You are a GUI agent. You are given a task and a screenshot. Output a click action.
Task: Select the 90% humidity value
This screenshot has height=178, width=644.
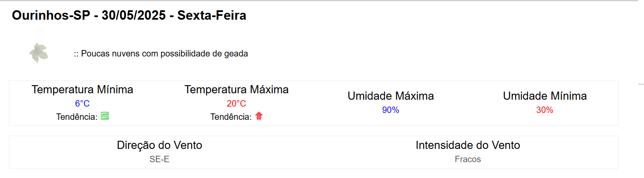click(x=391, y=110)
